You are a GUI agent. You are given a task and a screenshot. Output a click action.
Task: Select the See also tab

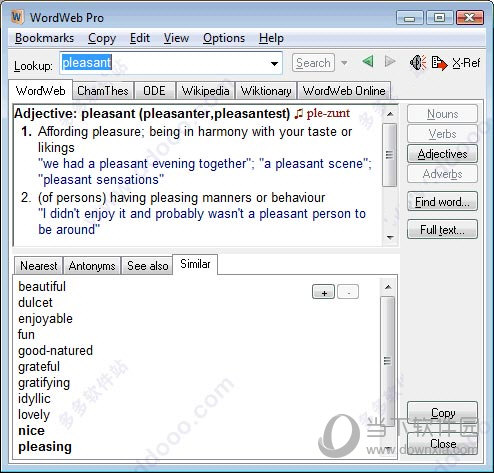(x=147, y=266)
